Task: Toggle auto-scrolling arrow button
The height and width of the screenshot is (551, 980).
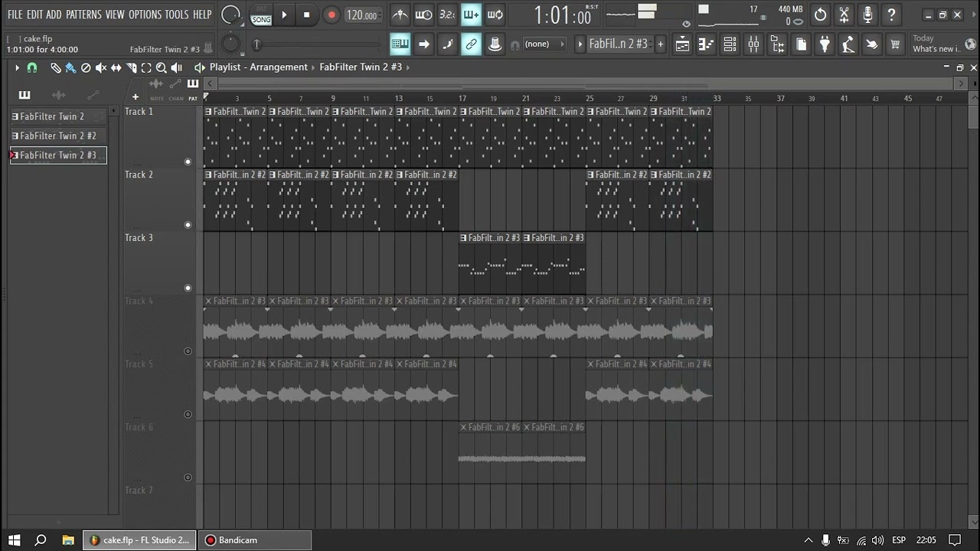Action: (x=423, y=44)
